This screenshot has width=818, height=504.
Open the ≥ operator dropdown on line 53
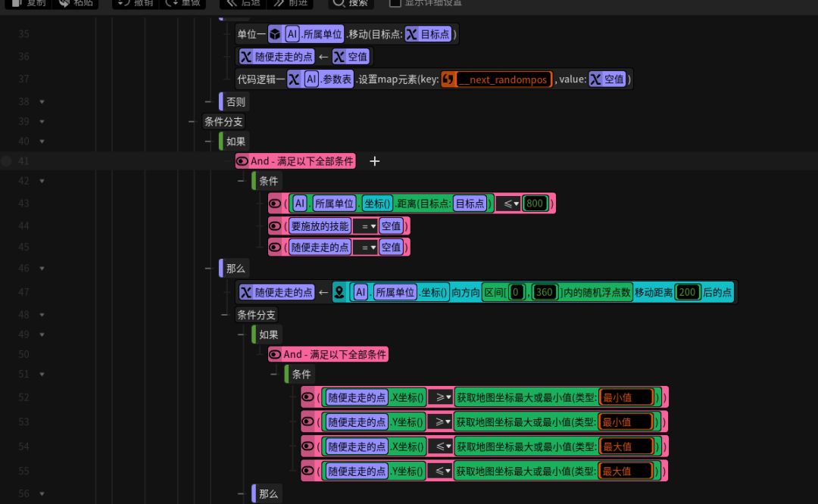pyautogui.click(x=440, y=421)
